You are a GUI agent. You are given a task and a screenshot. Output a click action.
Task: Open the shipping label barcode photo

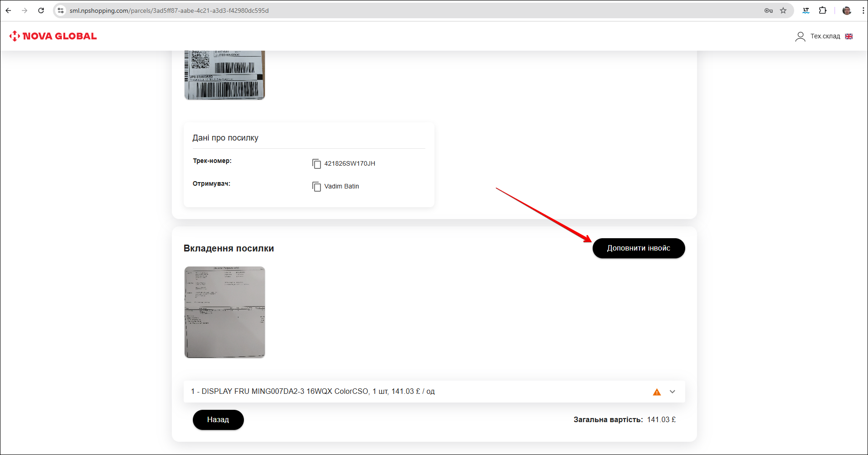pyautogui.click(x=224, y=75)
